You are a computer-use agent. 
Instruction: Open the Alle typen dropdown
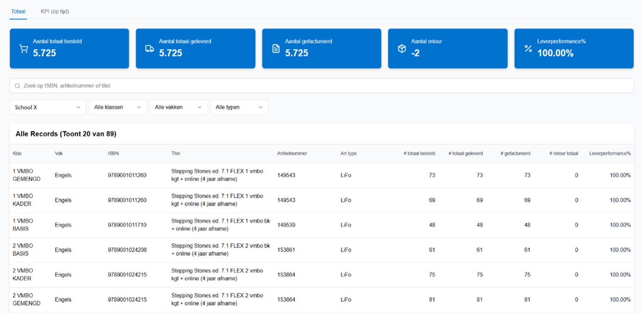tap(239, 107)
